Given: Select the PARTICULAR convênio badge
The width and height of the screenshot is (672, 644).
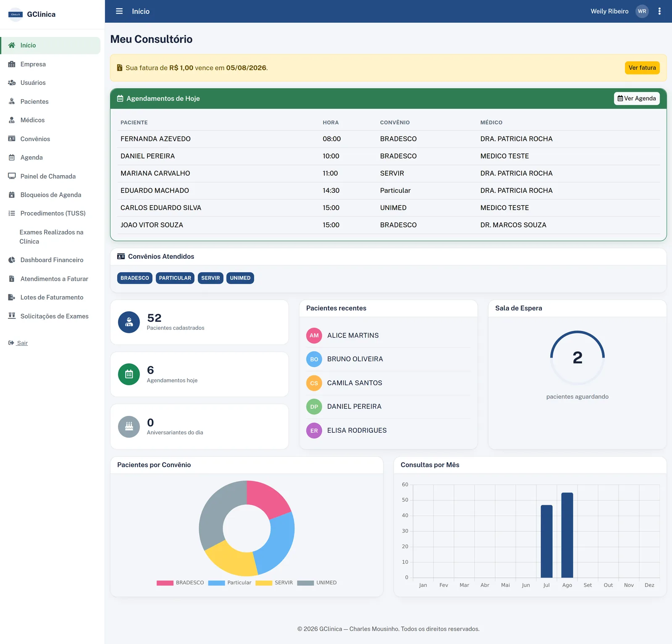Looking at the screenshot, I should click(x=175, y=278).
